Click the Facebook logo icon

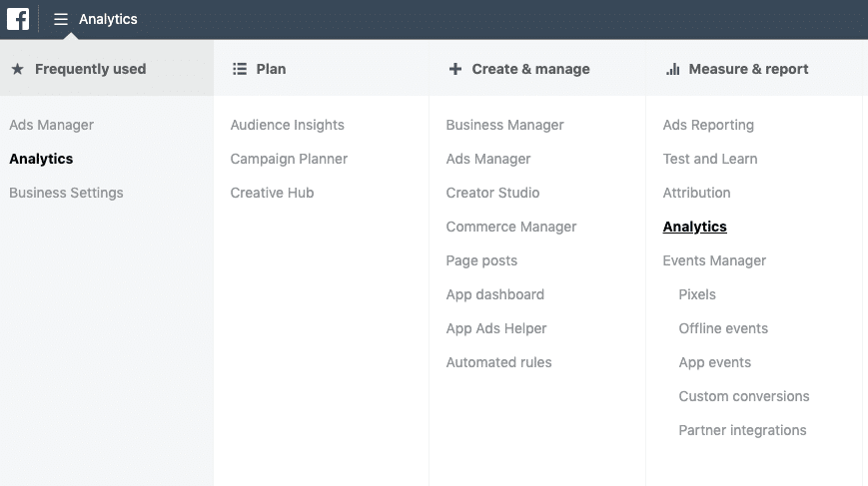(x=18, y=19)
